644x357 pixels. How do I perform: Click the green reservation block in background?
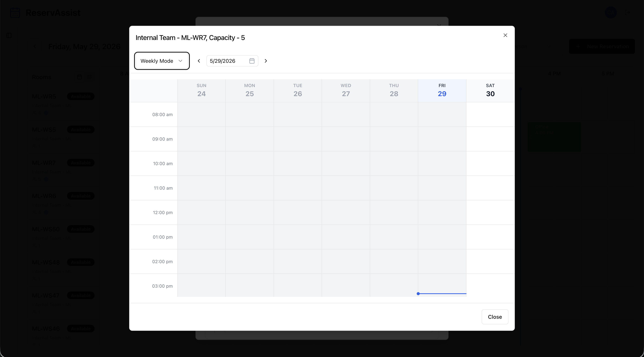pyautogui.click(x=554, y=137)
